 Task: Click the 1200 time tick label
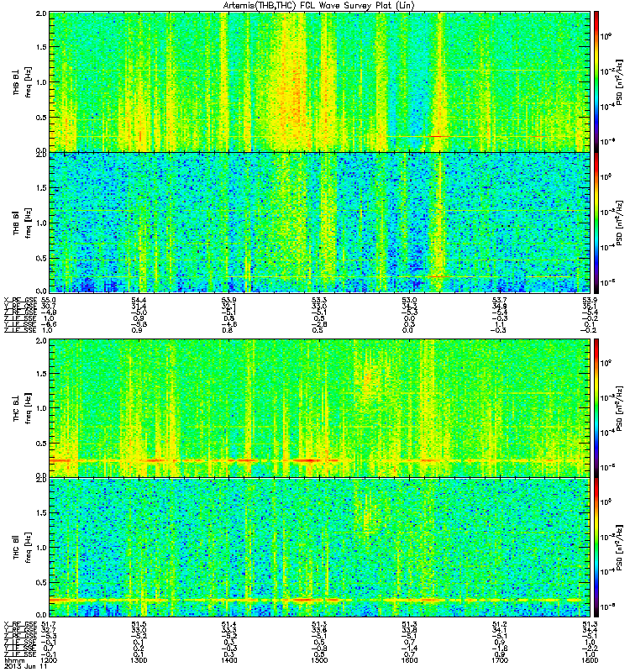pos(49,660)
